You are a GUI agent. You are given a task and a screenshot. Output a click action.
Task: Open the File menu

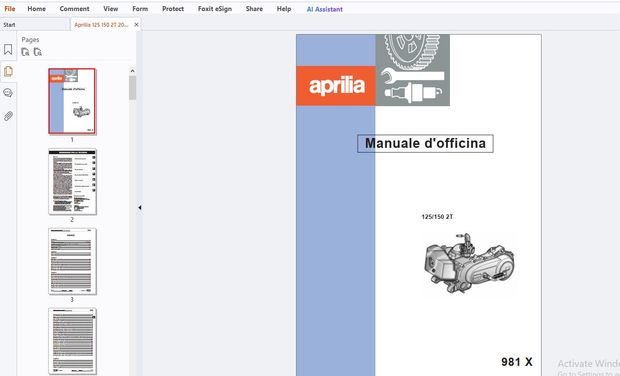coord(9,9)
